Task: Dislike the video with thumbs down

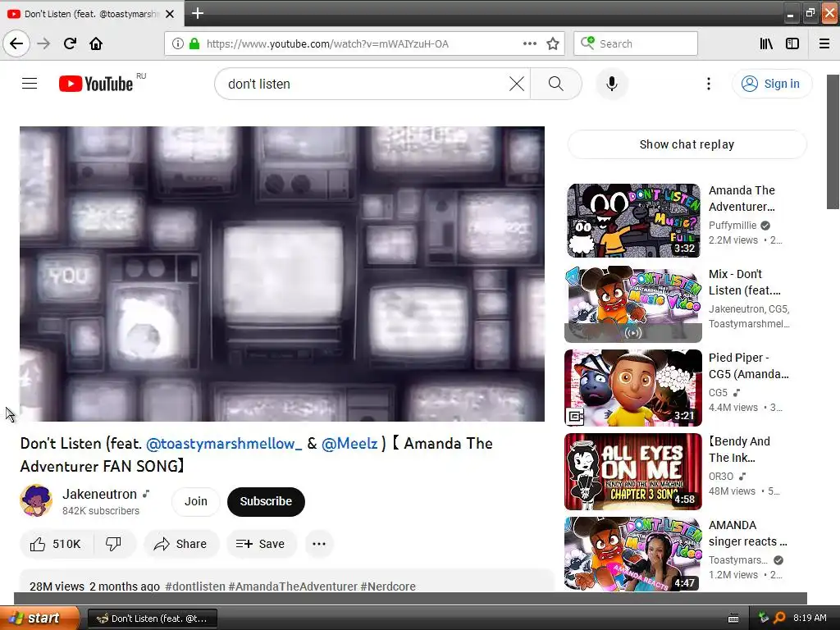Action: tap(113, 544)
